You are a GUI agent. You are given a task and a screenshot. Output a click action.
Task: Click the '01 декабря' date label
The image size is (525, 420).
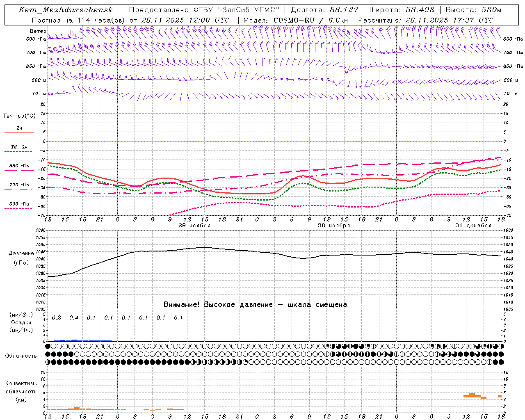tap(473, 226)
